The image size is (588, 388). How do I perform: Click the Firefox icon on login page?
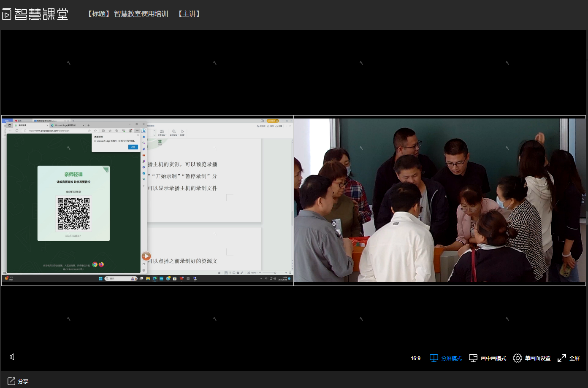tap(101, 264)
